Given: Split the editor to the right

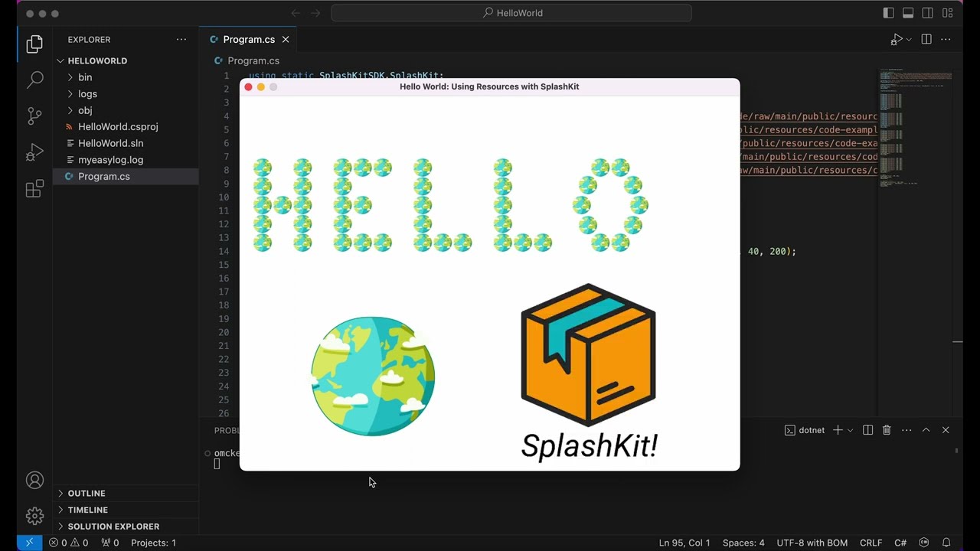Looking at the screenshot, I should coord(926,39).
